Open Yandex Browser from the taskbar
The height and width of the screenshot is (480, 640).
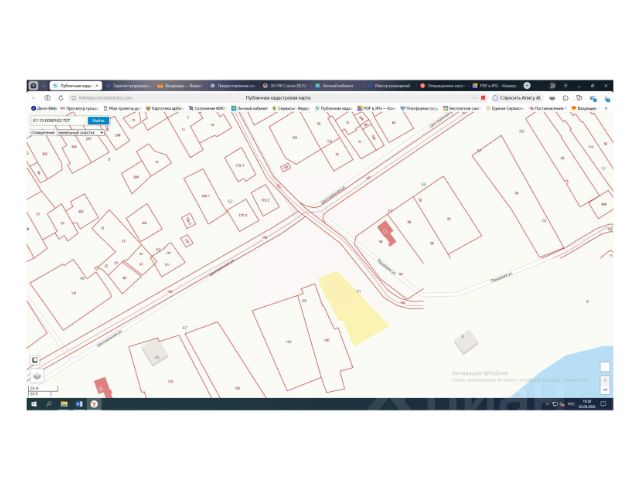[94, 404]
